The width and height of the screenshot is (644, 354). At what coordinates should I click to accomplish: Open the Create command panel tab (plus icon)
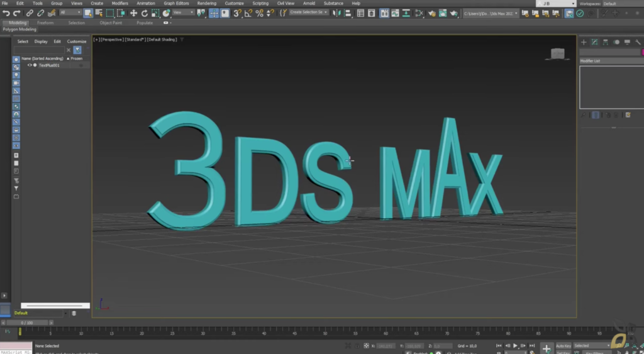click(584, 42)
